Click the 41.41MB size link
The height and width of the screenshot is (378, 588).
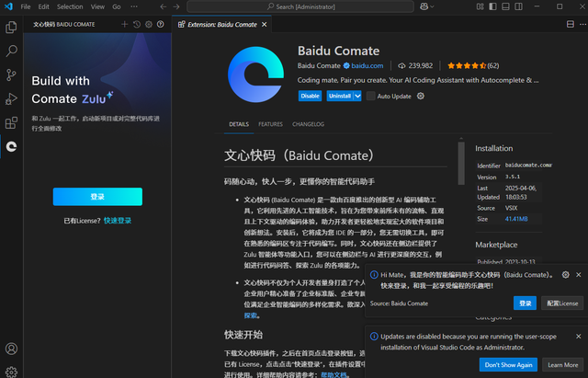[516, 219]
